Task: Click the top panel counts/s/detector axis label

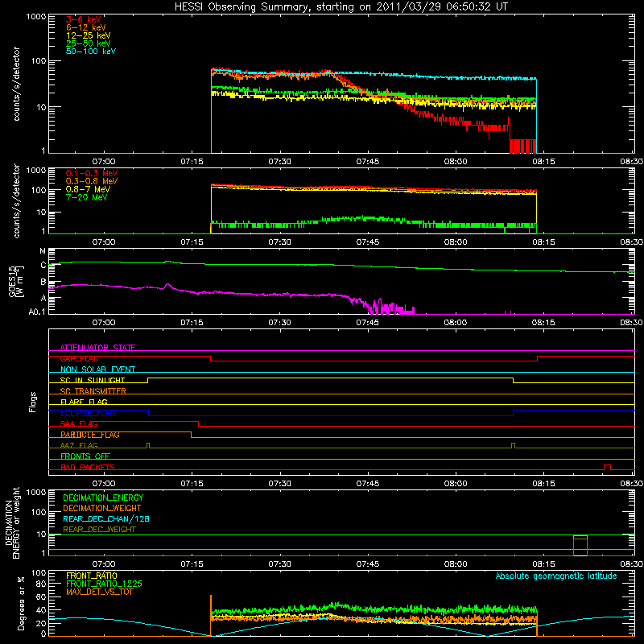Action: coord(16,84)
